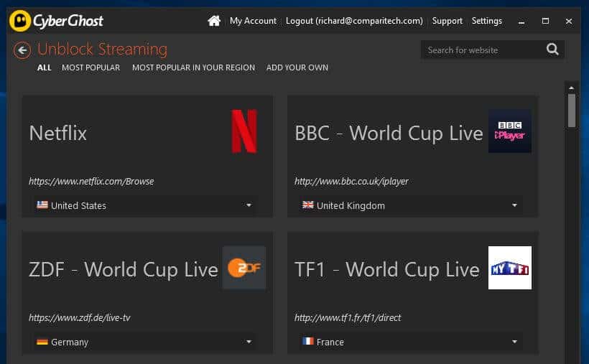Click the BBC iPlayer logo
Screen dimensions: 589x364
510,131
